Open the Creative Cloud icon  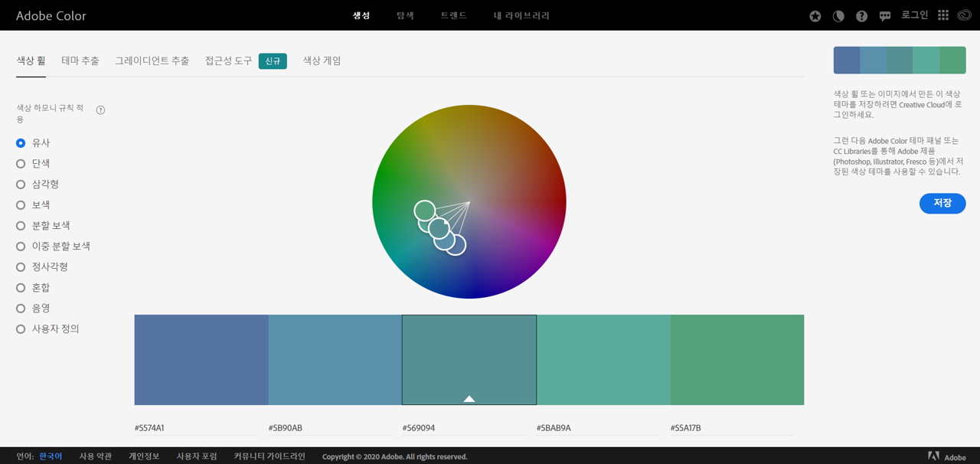click(x=963, y=15)
